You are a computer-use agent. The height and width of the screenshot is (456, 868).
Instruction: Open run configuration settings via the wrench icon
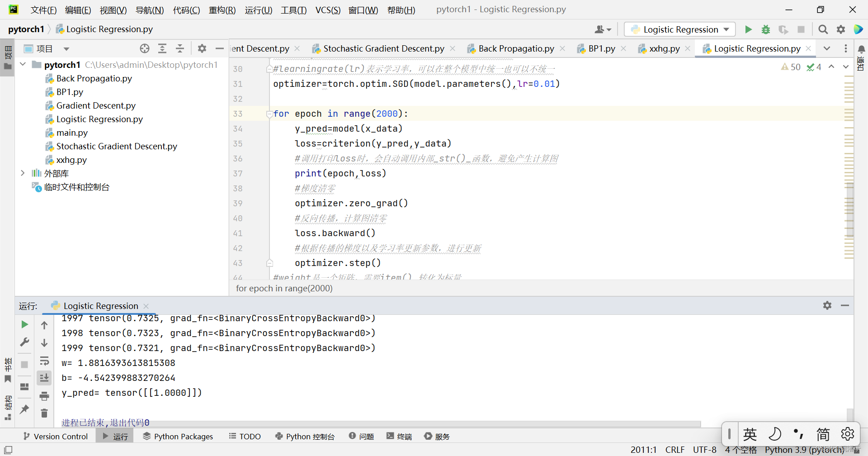tap(24, 342)
